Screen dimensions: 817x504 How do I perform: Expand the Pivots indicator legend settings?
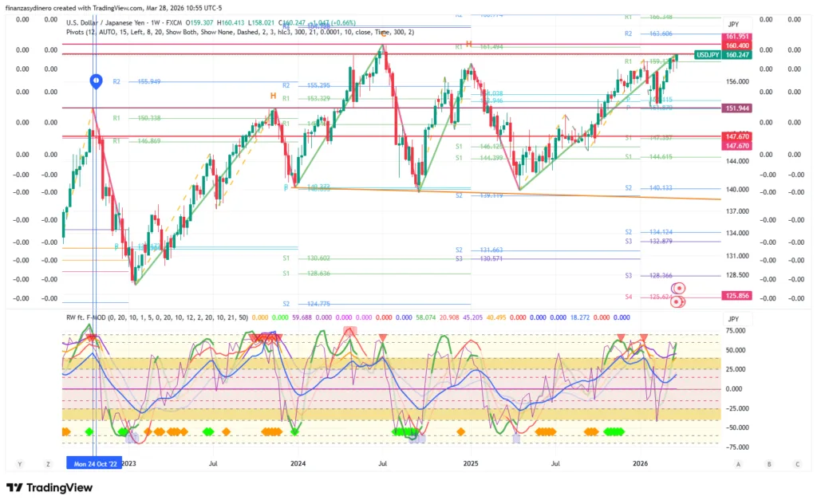(x=239, y=33)
